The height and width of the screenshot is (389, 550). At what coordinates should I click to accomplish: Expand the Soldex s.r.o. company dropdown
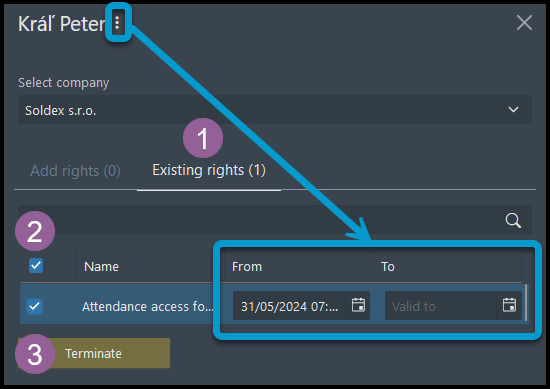point(275,109)
